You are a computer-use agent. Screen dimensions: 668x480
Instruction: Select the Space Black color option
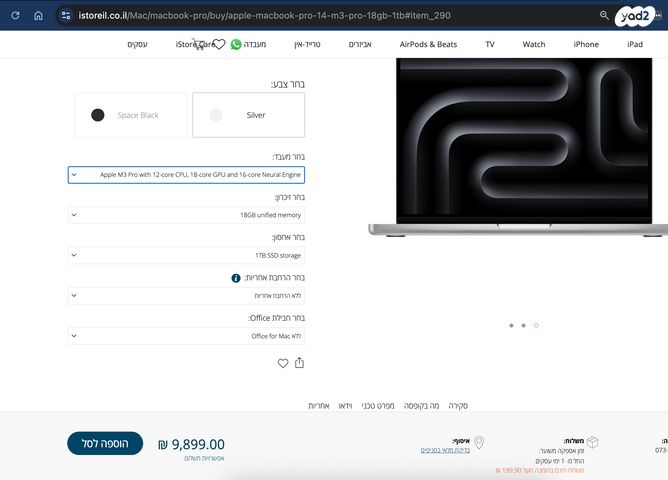[130, 115]
